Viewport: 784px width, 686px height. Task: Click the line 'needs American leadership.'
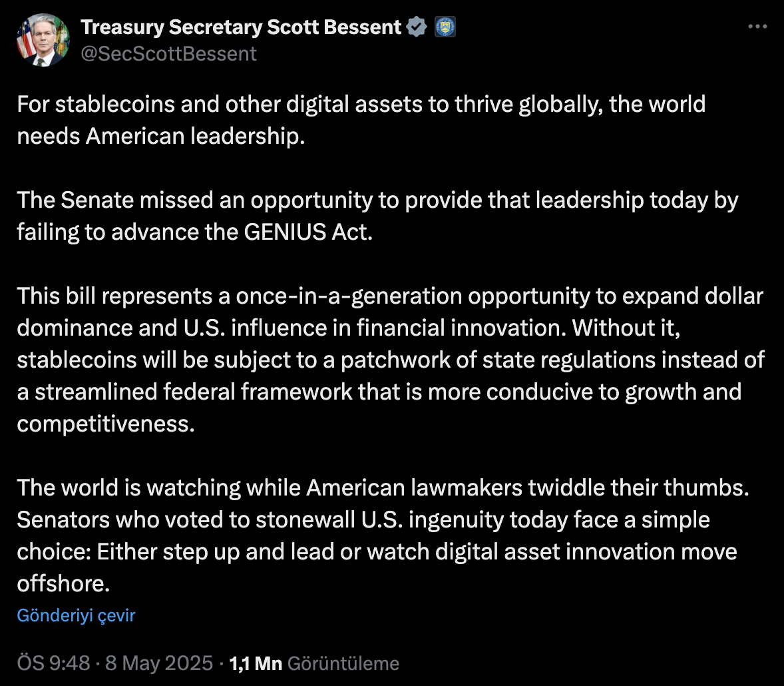coord(161,136)
